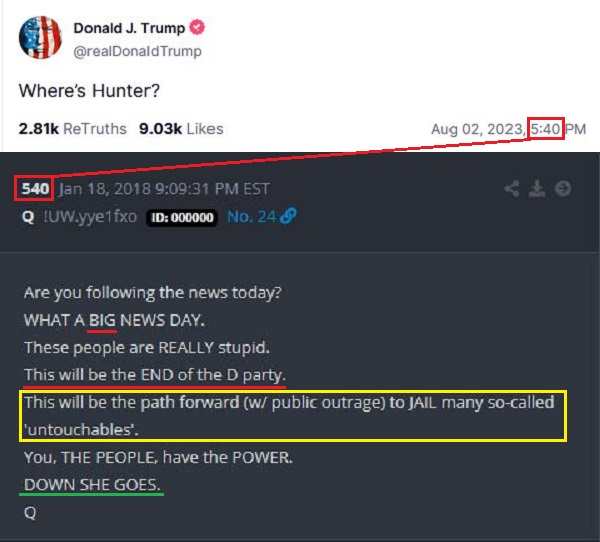Click the Q author name in post header

(28, 217)
